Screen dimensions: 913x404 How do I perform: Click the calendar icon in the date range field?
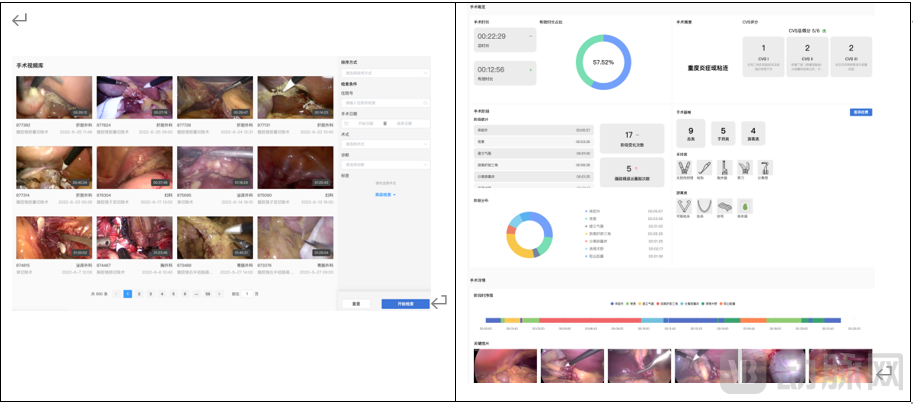pyautogui.click(x=346, y=123)
